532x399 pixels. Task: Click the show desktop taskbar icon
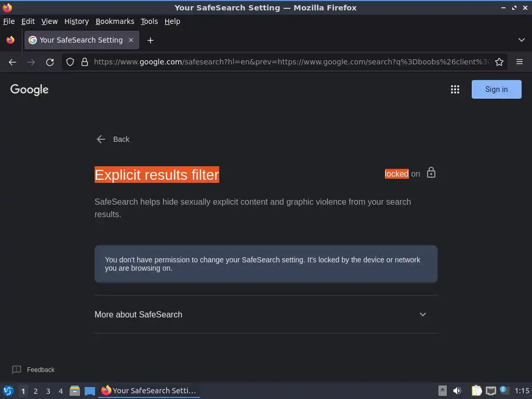click(90, 391)
